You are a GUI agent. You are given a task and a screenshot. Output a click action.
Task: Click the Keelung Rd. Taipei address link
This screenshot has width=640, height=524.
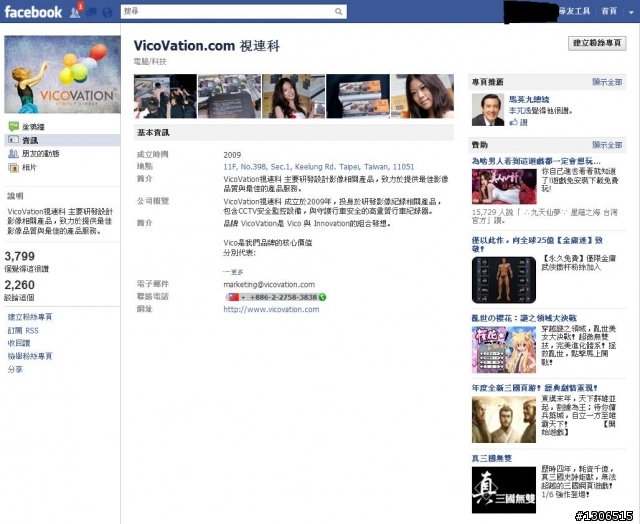click(x=318, y=167)
